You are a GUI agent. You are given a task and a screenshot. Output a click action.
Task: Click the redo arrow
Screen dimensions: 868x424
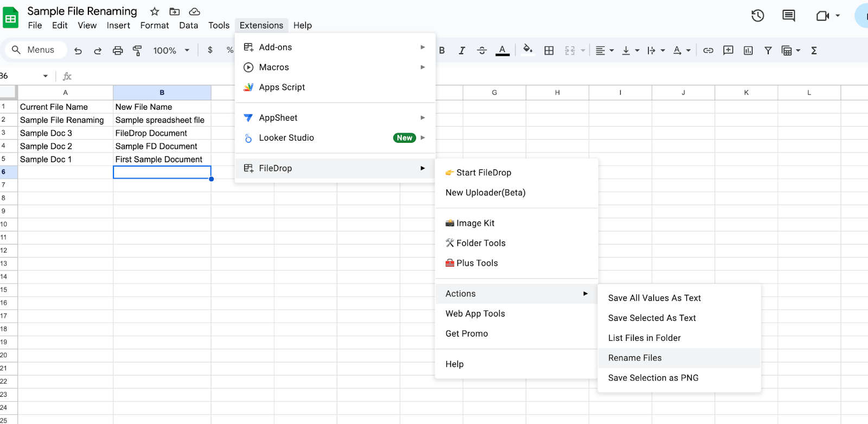(98, 50)
